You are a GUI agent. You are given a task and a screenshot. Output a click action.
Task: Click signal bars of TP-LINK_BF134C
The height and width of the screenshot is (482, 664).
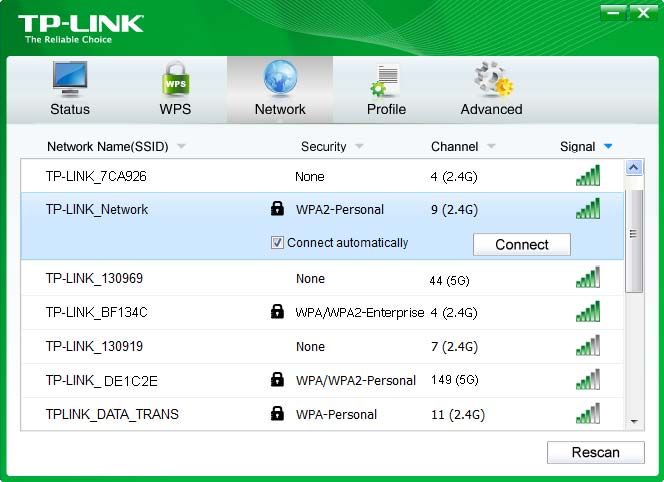[x=588, y=311]
